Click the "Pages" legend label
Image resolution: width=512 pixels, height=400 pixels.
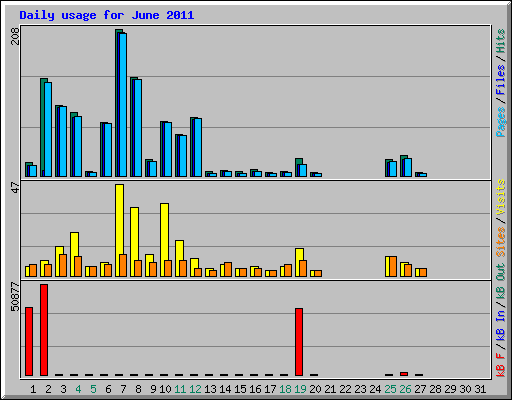[x=501, y=122]
